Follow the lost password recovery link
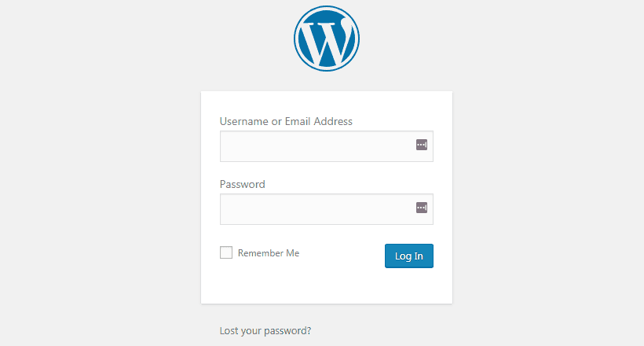This screenshot has width=644, height=346. (x=265, y=331)
